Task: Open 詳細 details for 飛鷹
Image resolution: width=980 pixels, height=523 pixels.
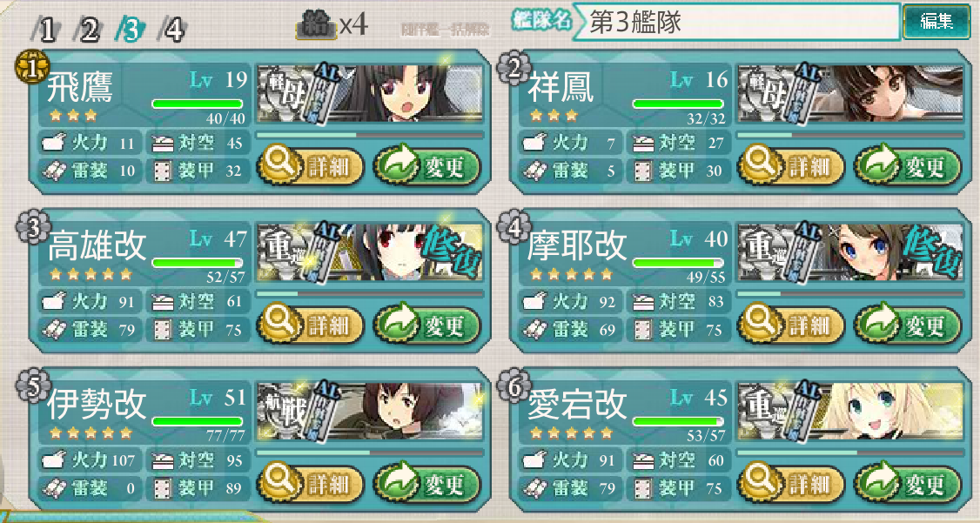Action: [311, 167]
